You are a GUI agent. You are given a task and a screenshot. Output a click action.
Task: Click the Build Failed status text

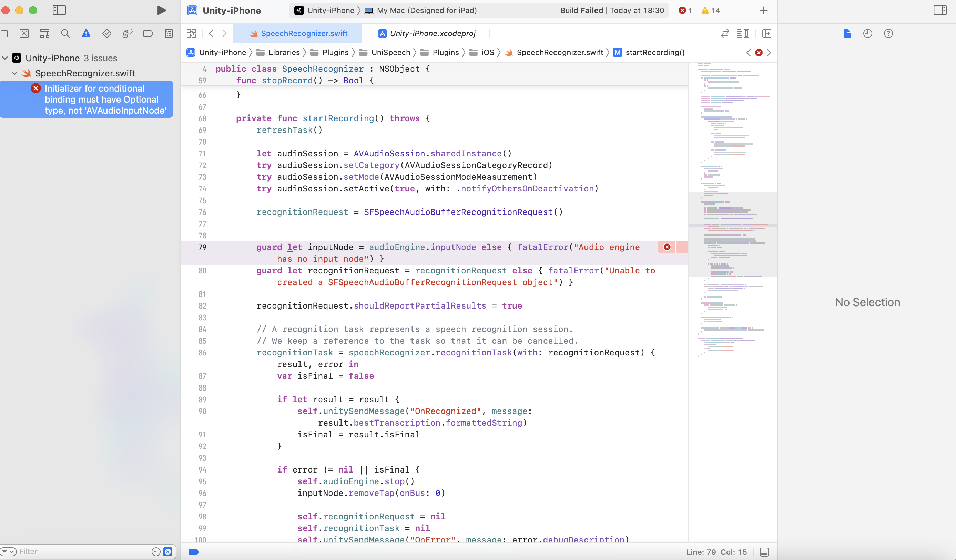612,11
